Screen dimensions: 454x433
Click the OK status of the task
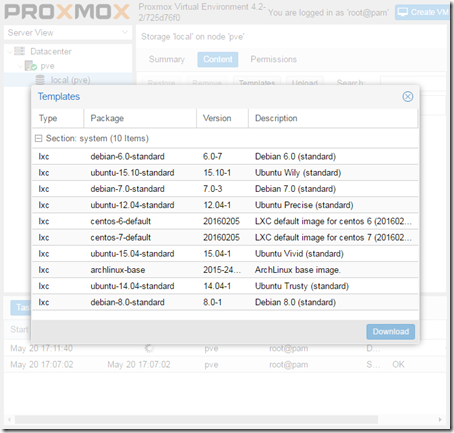(398, 364)
